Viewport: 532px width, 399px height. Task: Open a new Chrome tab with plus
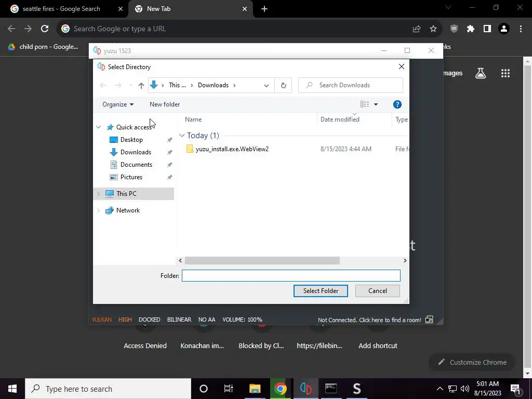(x=264, y=9)
